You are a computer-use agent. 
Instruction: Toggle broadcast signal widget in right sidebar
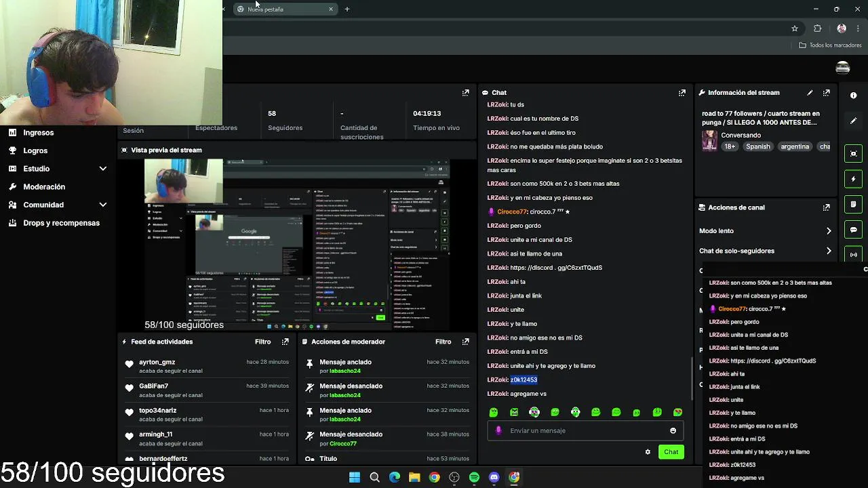(x=853, y=255)
